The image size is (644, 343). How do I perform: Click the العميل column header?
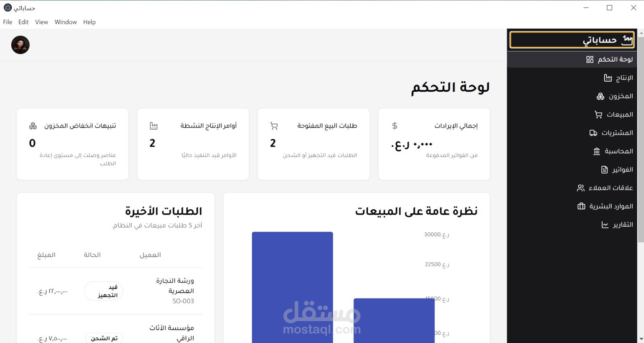[150, 255]
